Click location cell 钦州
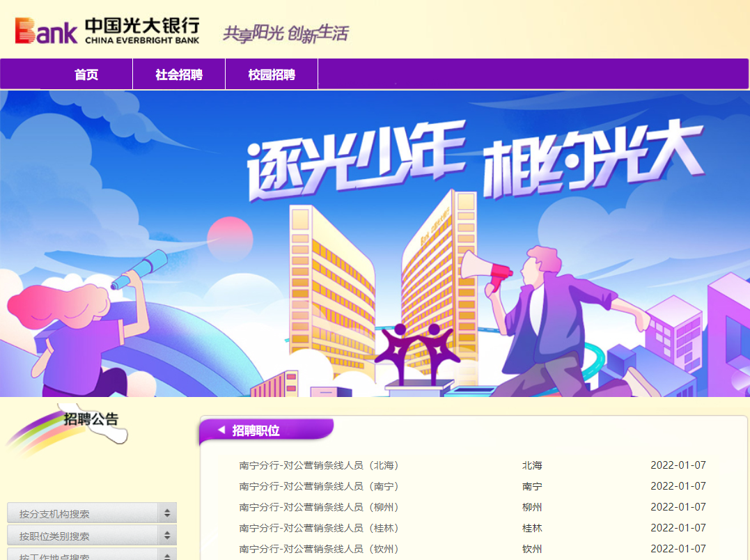This screenshot has width=750, height=560. pyautogui.click(x=532, y=549)
